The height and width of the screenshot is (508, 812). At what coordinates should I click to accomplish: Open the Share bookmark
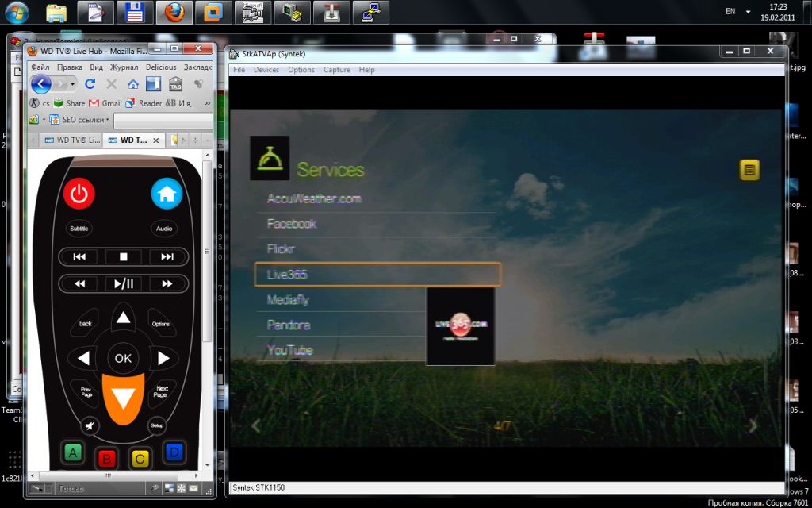pos(69,103)
